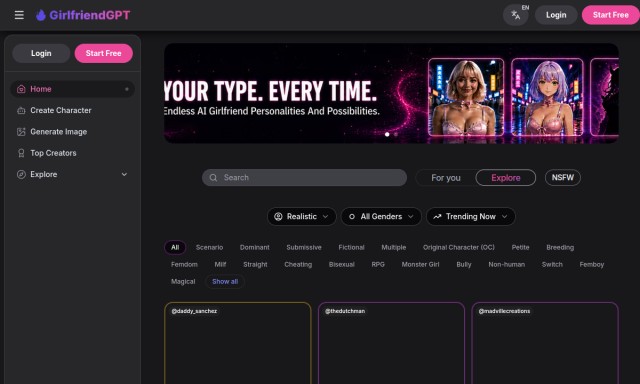This screenshot has width=640, height=384.
Task: Click the Top Creators badge icon
Action: click(x=21, y=153)
